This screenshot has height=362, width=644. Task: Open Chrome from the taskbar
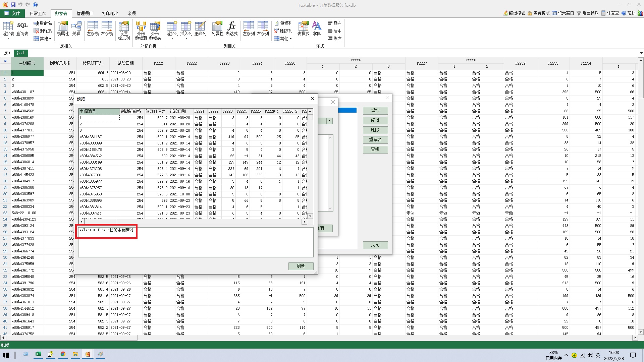coord(63,354)
